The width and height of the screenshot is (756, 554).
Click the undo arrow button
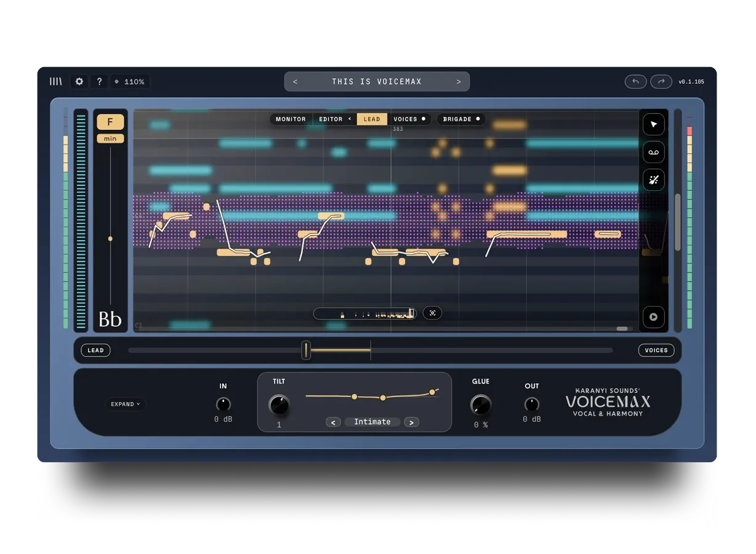(636, 81)
